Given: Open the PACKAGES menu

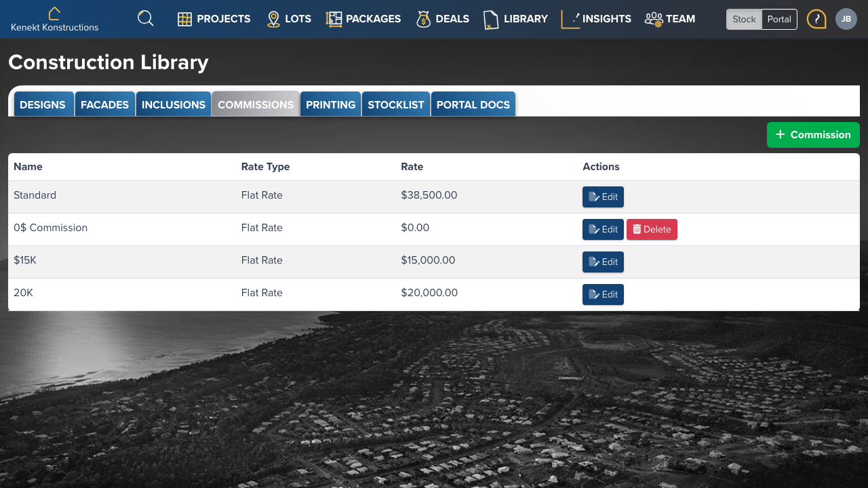Looking at the screenshot, I should [374, 19].
